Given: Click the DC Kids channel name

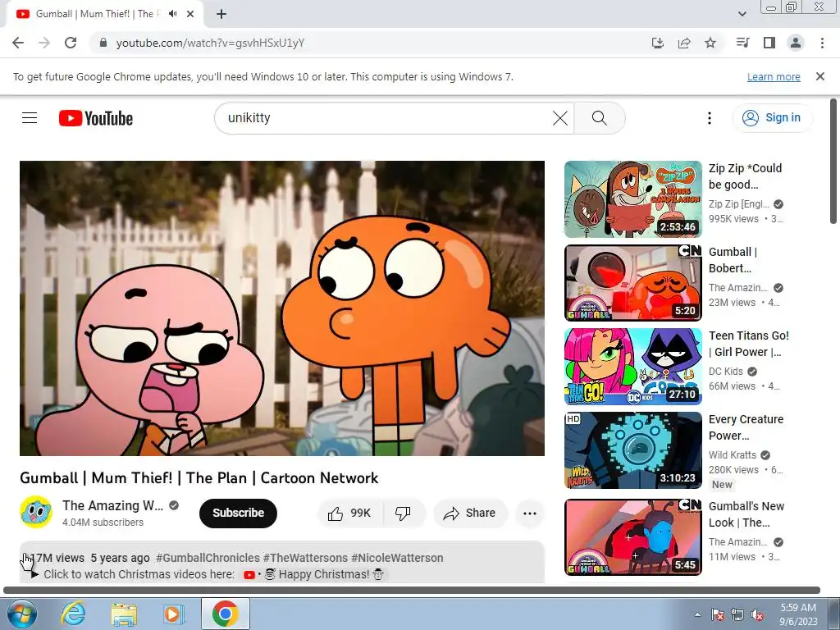Looking at the screenshot, I should 726,372.
